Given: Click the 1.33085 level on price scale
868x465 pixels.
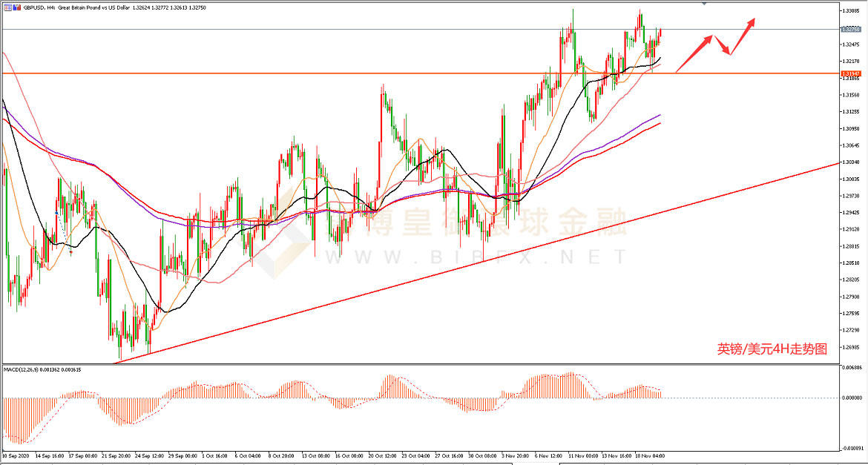Looking at the screenshot, I should pyautogui.click(x=850, y=11).
